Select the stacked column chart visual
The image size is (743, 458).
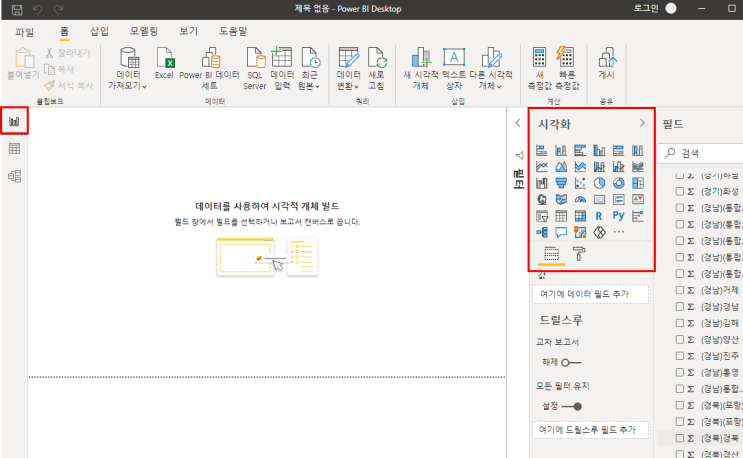coord(561,151)
